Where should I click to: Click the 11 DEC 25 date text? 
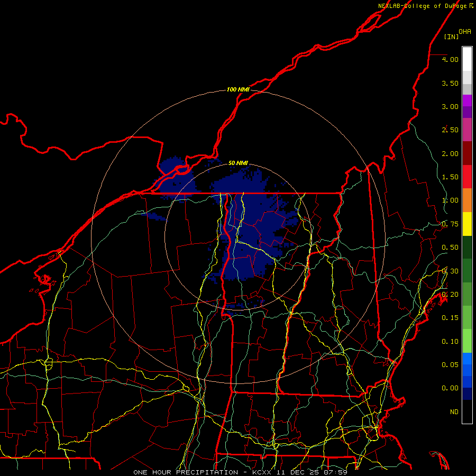point(298,472)
